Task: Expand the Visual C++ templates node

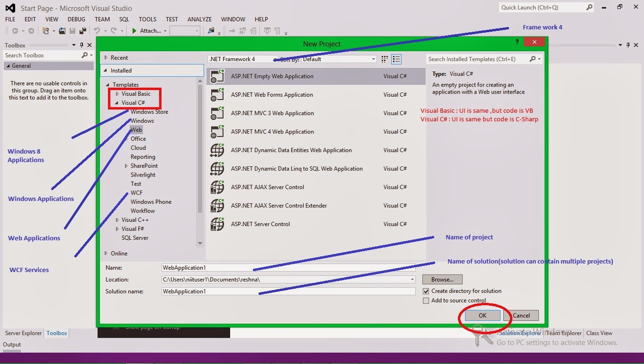Action: point(117,219)
